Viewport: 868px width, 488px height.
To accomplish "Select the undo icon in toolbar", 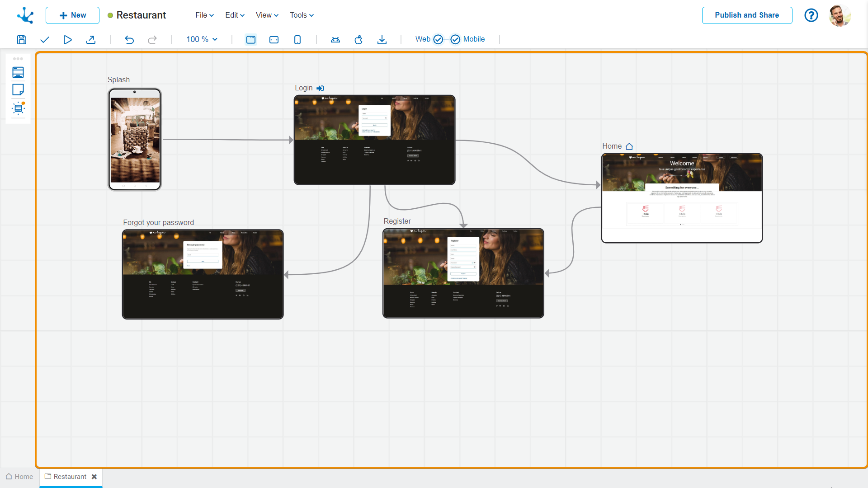I will pos(129,39).
